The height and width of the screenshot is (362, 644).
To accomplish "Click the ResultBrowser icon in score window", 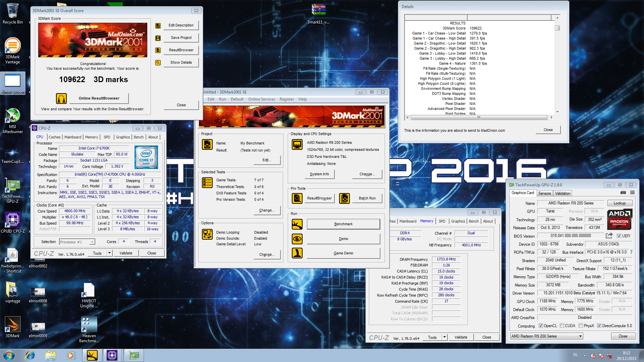I will click(158, 50).
